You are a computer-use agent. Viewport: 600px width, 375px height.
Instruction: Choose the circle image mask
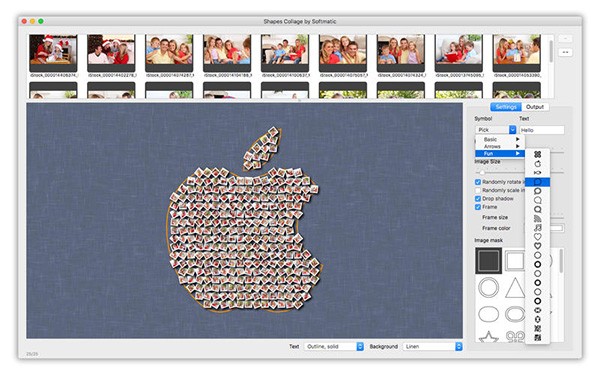[x=489, y=287]
